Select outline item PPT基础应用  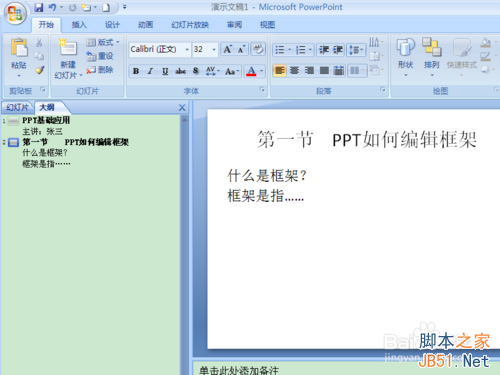coord(46,120)
